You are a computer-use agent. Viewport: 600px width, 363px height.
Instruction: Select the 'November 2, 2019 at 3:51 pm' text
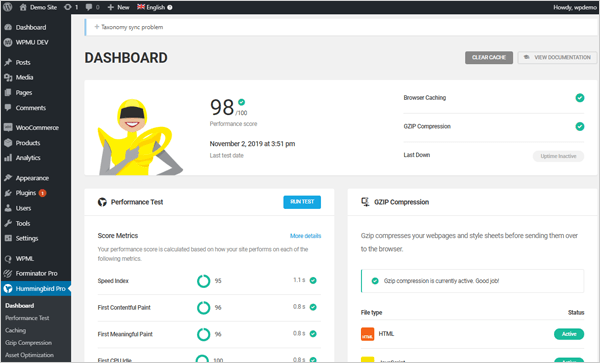tap(252, 144)
